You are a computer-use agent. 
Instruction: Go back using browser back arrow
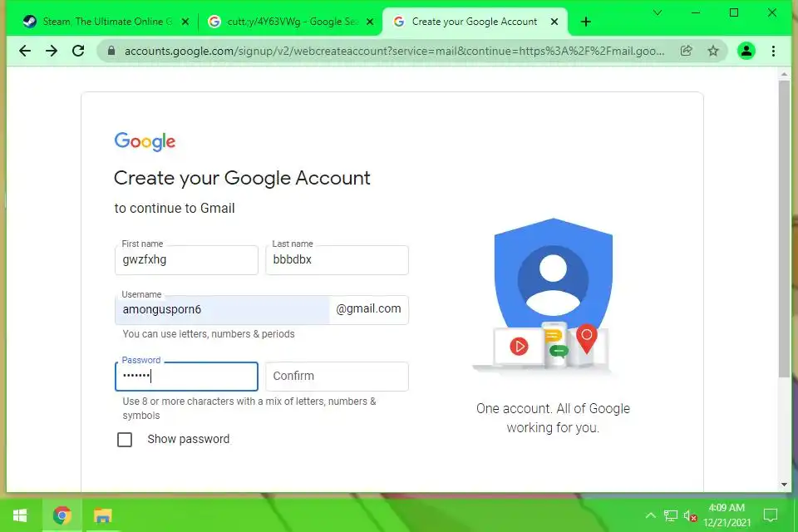pyautogui.click(x=24, y=51)
